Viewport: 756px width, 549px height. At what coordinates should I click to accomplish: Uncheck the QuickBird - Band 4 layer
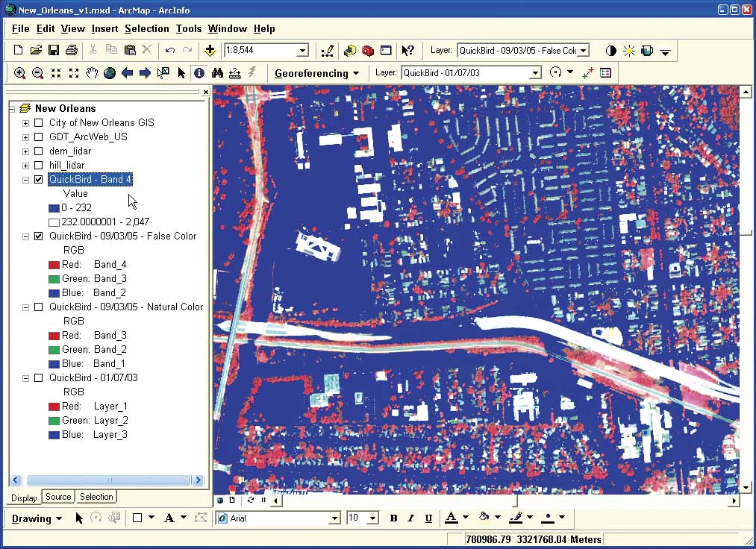[39, 180]
